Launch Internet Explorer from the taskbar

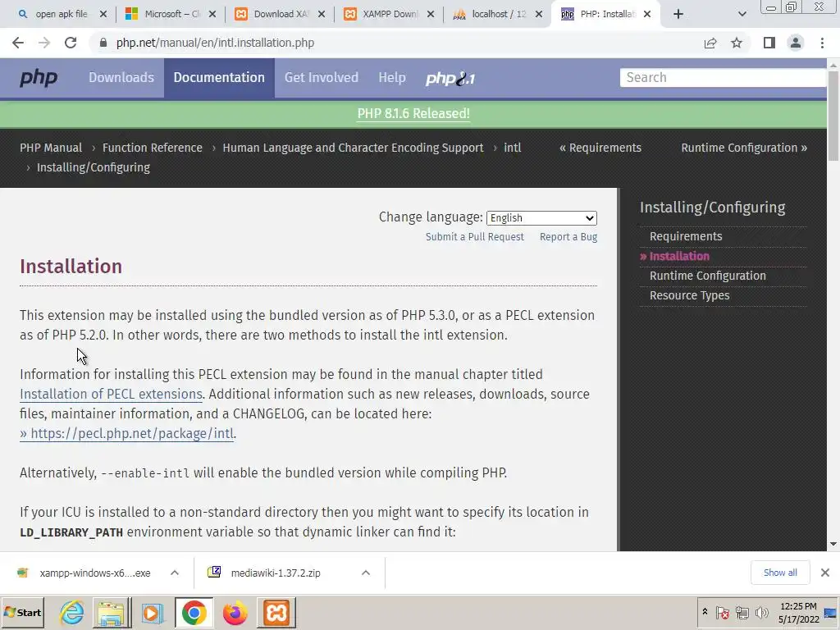click(72, 613)
